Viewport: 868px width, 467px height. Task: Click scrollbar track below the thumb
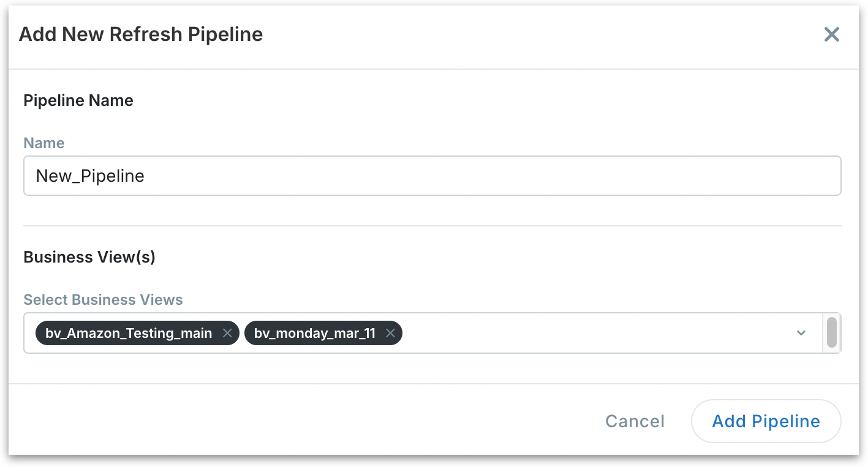[x=831, y=350]
